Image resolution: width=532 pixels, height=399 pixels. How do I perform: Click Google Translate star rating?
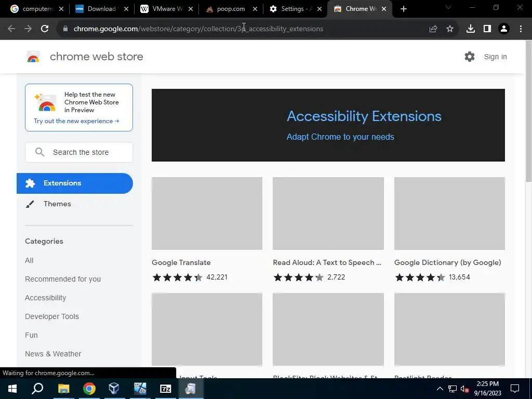coord(178,277)
